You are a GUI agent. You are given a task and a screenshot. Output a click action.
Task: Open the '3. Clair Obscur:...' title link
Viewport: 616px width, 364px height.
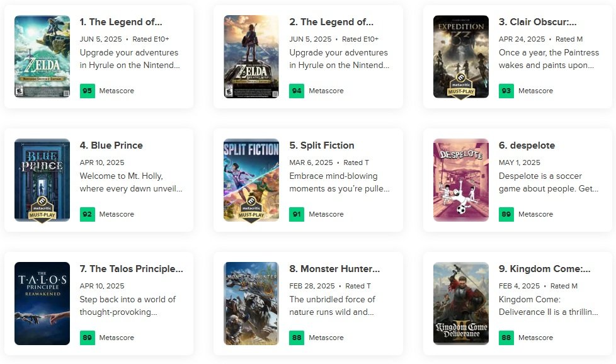point(538,22)
